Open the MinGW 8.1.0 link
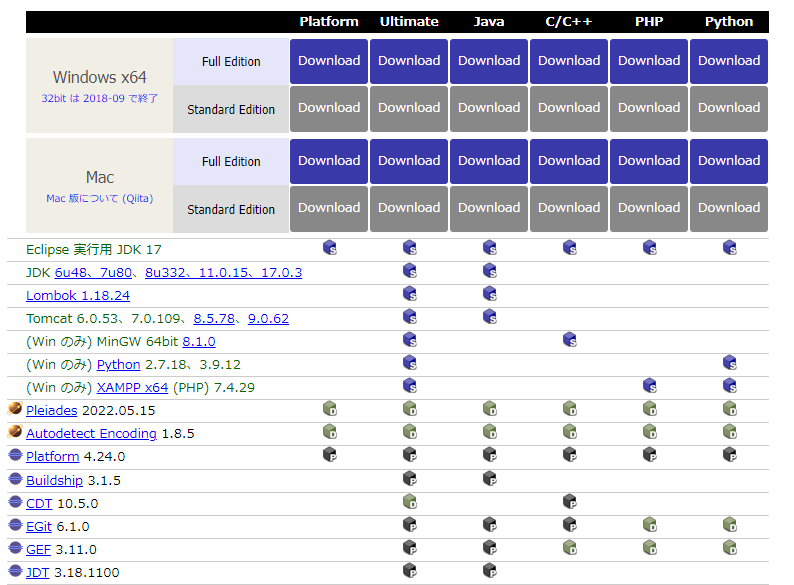794x585 pixels. [199, 342]
